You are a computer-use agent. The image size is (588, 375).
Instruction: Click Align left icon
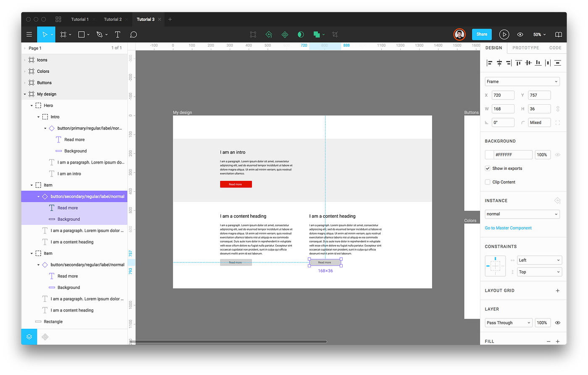[489, 63]
